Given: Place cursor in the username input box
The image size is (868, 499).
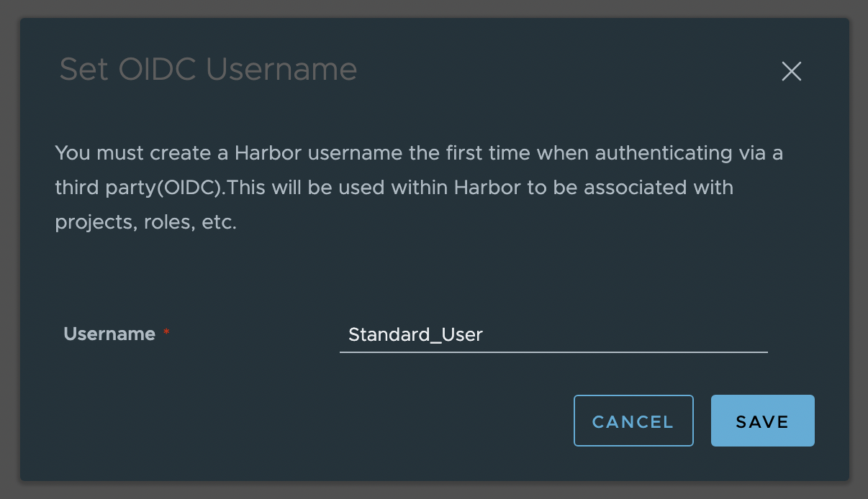Looking at the screenshot, I should pos(553,334).
